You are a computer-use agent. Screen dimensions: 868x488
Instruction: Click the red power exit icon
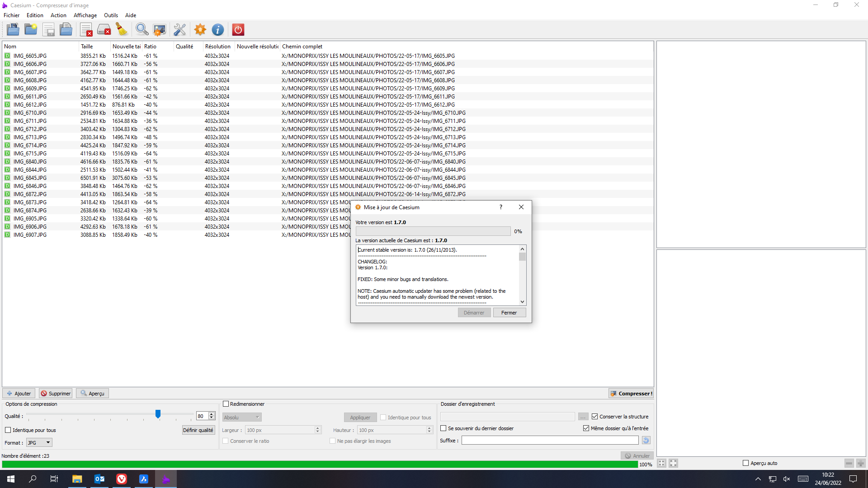[x=238, y=30]
